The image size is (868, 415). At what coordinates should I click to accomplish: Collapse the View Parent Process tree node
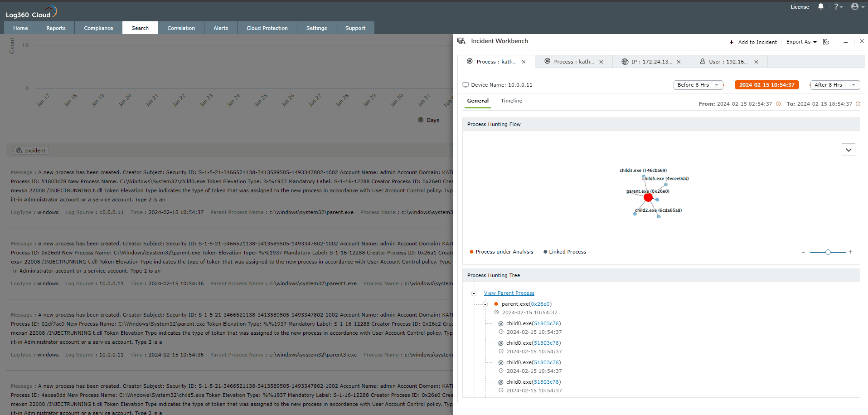[x=474, y=293]
